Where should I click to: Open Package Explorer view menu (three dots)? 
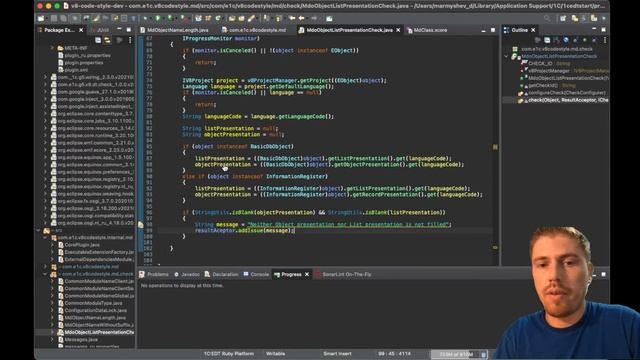[x=130, y=40]
